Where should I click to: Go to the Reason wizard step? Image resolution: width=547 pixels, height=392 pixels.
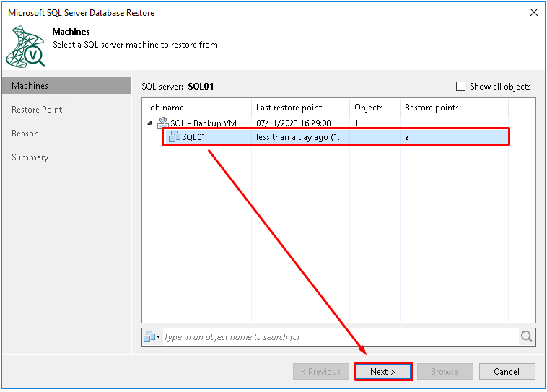pos(25,134)
